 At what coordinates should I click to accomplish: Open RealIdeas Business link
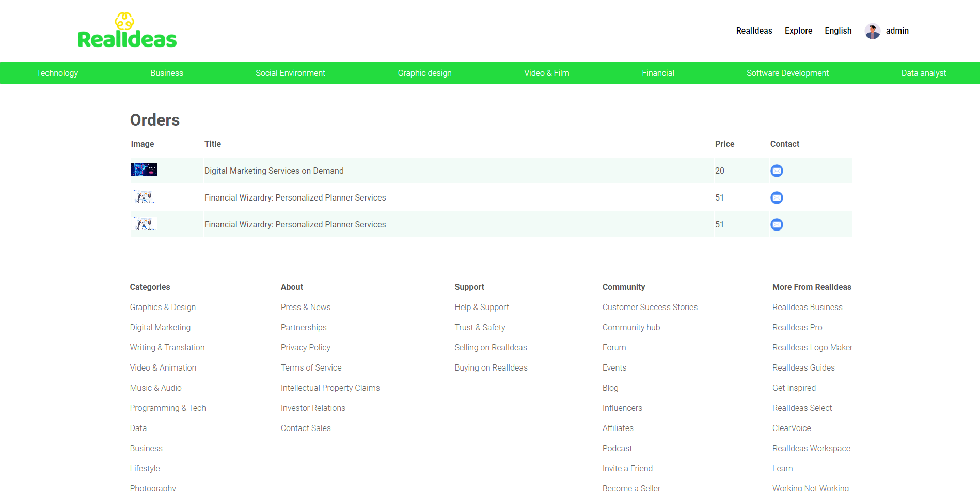click(x=808, y=308)
